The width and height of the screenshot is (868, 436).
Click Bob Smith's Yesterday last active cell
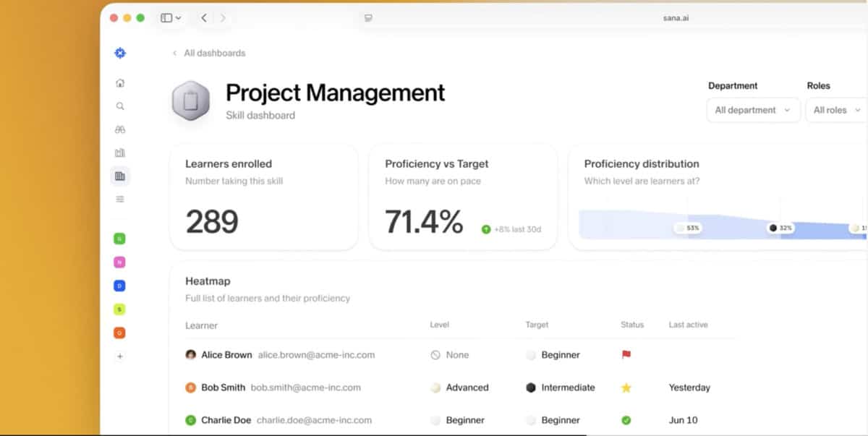[689, 388]
